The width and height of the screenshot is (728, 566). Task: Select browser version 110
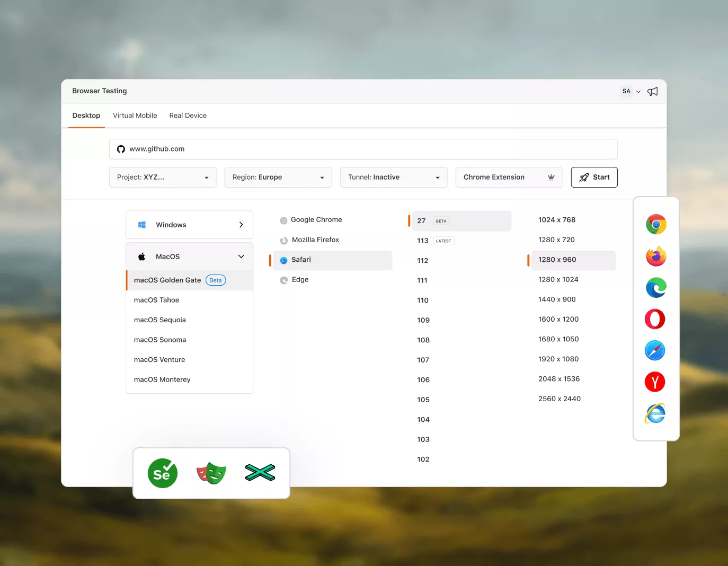(x=423, y=300)
